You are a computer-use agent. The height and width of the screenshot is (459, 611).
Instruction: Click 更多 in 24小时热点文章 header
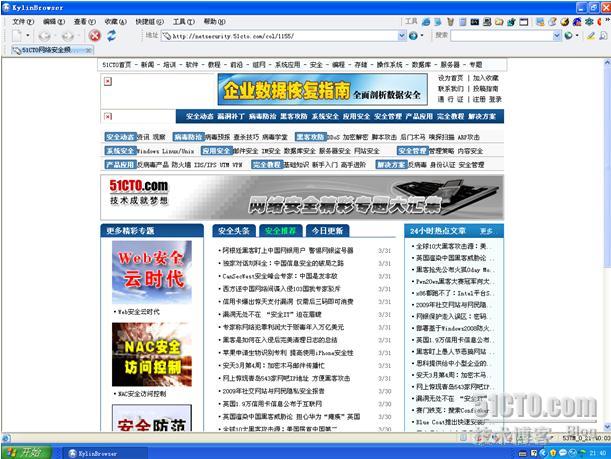click(x=486, y=231)
